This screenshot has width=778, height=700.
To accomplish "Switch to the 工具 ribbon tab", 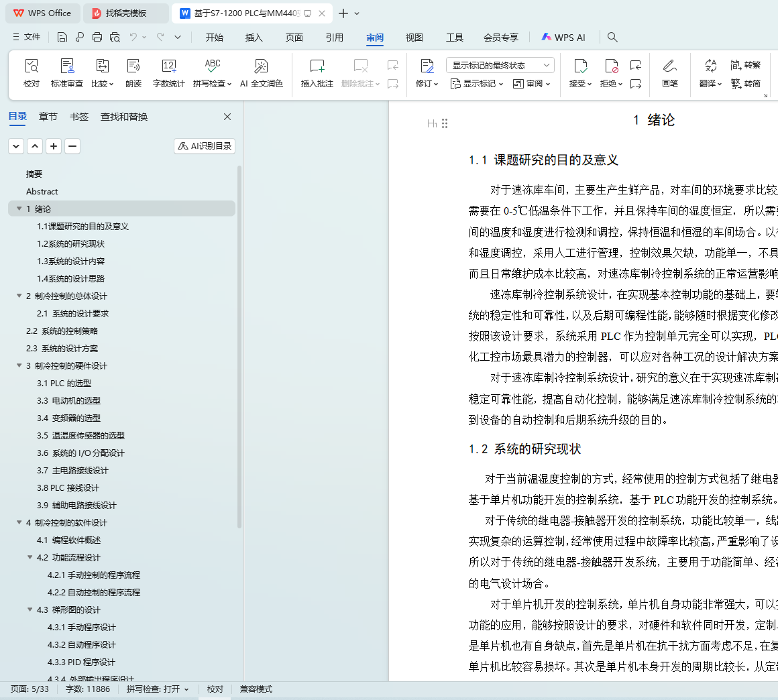I will click(x=455, y=38).
